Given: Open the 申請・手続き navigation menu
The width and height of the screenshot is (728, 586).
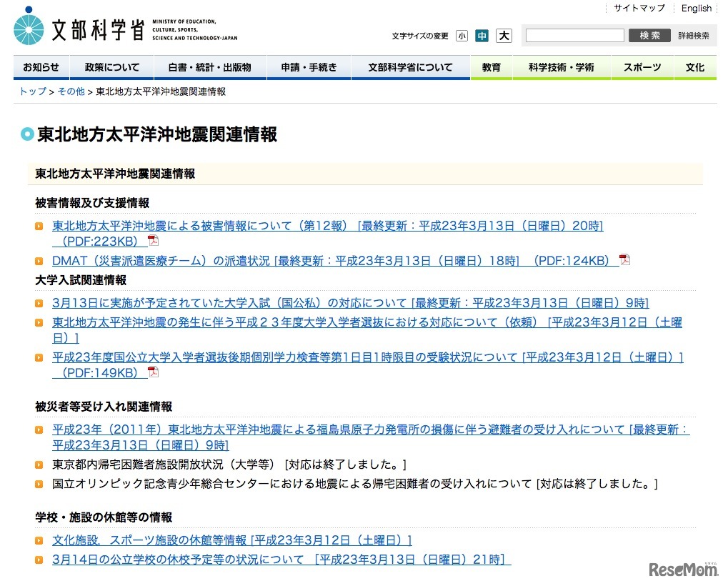Looking at the screenshot, I should click(309, 67).
